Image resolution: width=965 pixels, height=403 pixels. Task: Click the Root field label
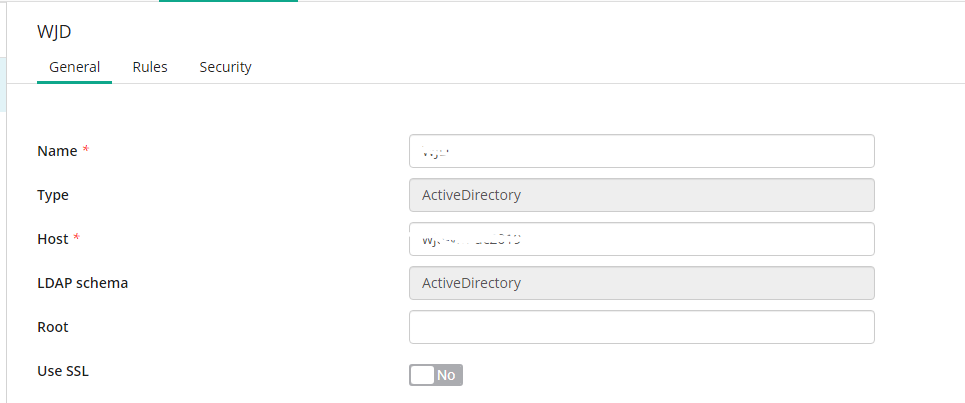53,327
